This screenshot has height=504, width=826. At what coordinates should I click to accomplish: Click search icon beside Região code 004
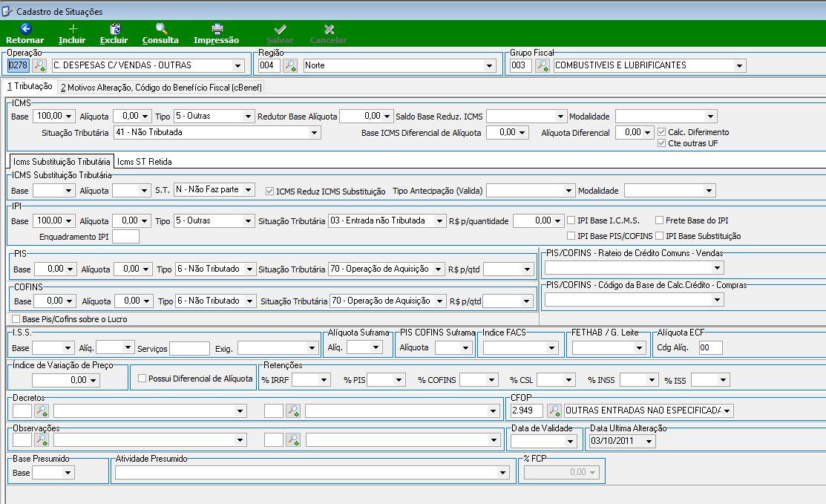(x=290, y=65)
